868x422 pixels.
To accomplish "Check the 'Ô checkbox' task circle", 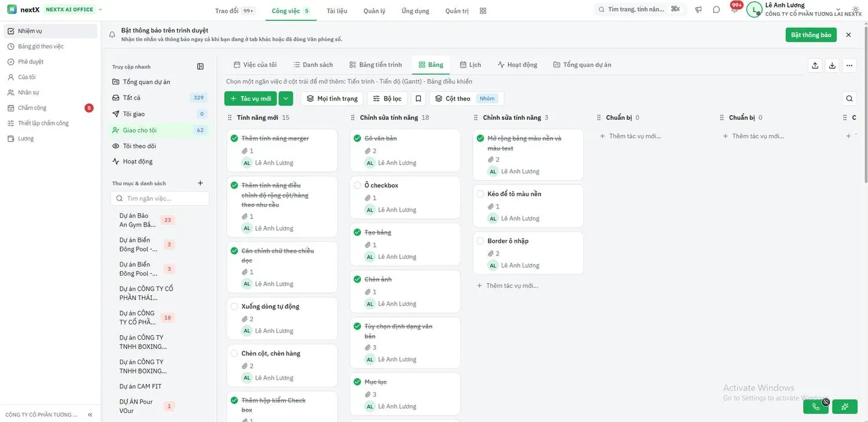I will pos(357,186).
